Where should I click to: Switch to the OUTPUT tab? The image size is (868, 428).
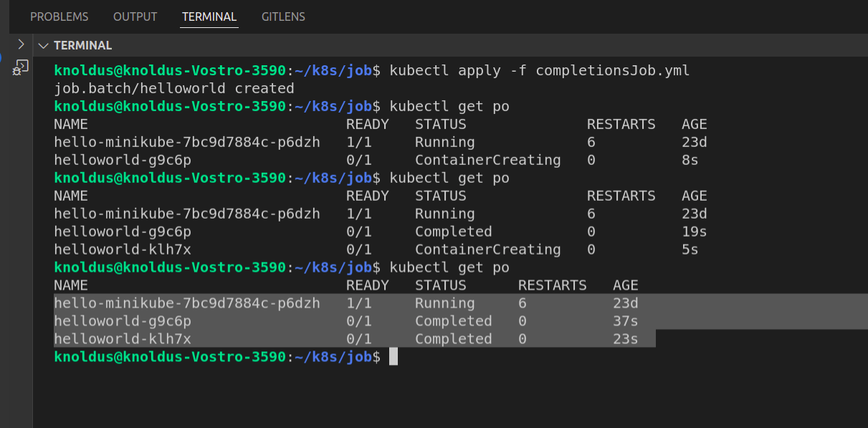click(x=135, y=16)
